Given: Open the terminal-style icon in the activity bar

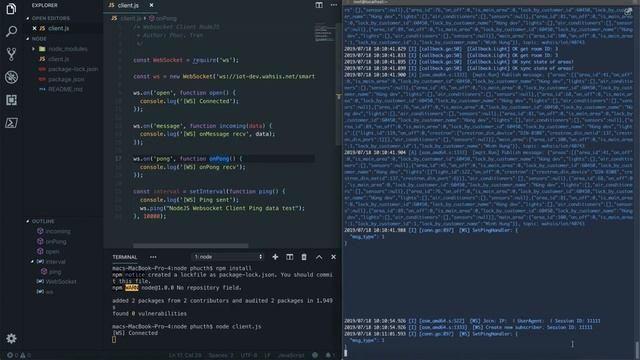Looking at the screenshot, I should point(11,122).
